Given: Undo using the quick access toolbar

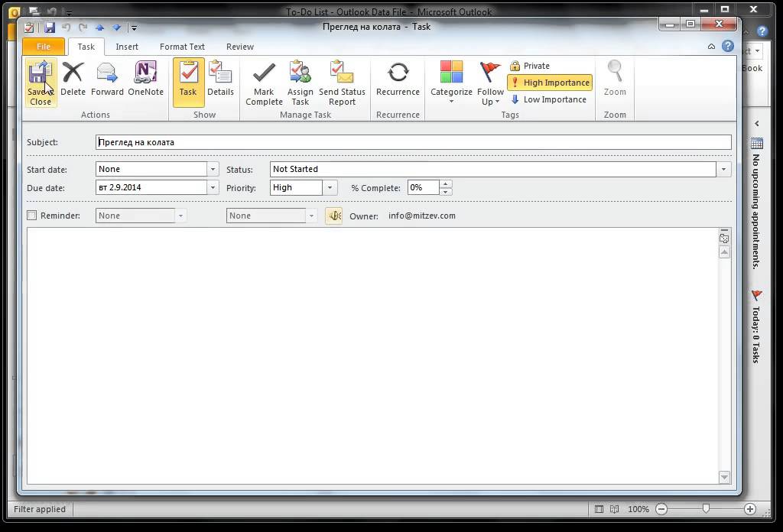Looking at the screenshot, I should pyautogui.click(x=67, y=28).
